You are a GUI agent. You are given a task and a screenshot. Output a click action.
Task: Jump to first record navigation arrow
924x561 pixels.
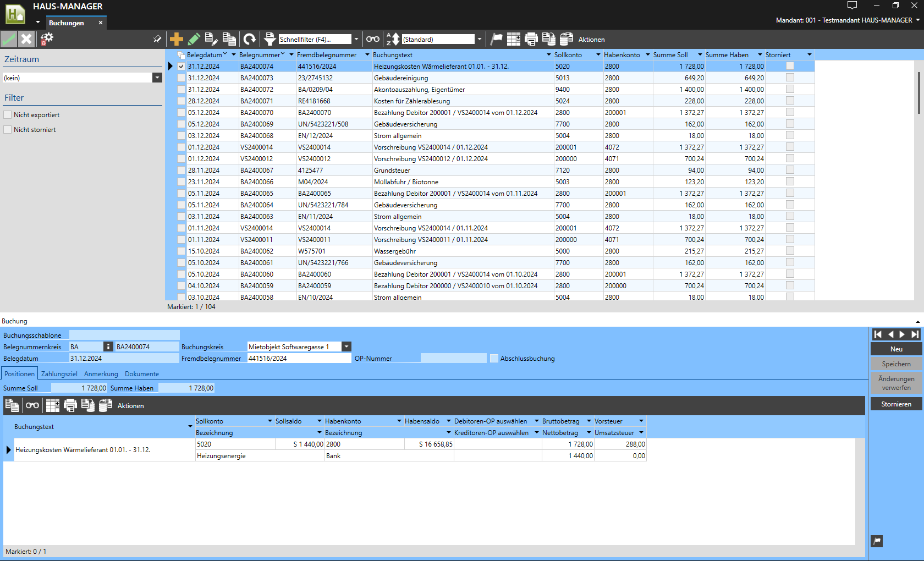(x=878, y=334)
